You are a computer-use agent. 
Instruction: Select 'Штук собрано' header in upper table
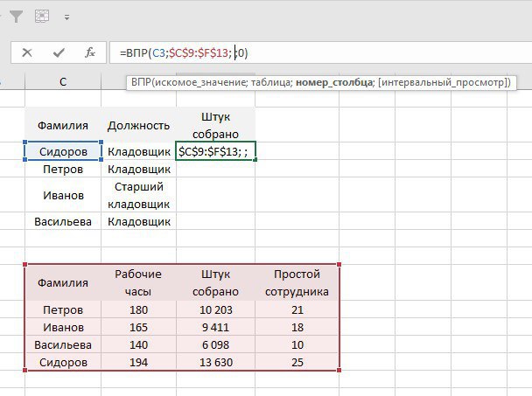click(x=215, y=126)
